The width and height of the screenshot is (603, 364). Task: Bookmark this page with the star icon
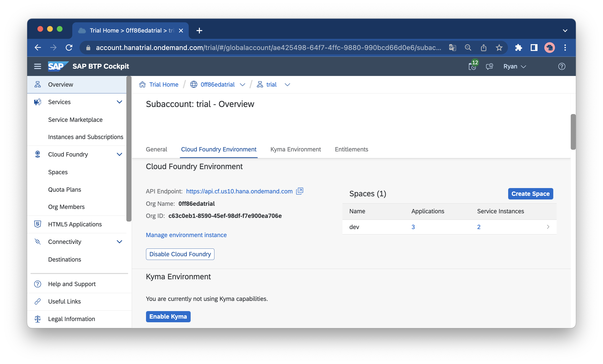(x=499, y=48)
